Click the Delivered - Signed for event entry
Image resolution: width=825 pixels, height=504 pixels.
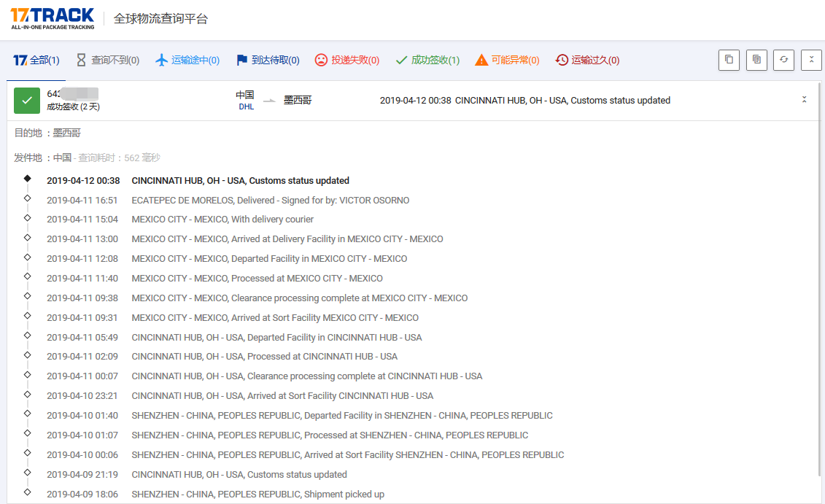pyautogui.click(x=270, y=200)
